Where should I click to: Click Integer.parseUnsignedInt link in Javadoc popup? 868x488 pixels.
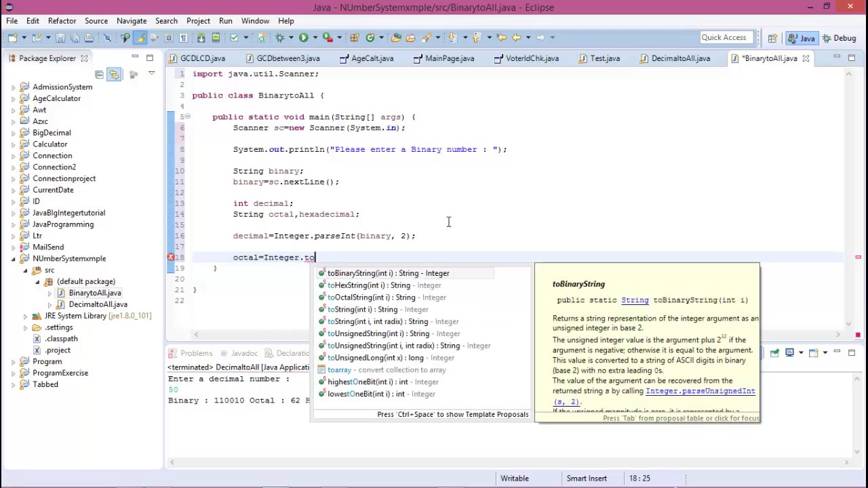tap(700, 391)
